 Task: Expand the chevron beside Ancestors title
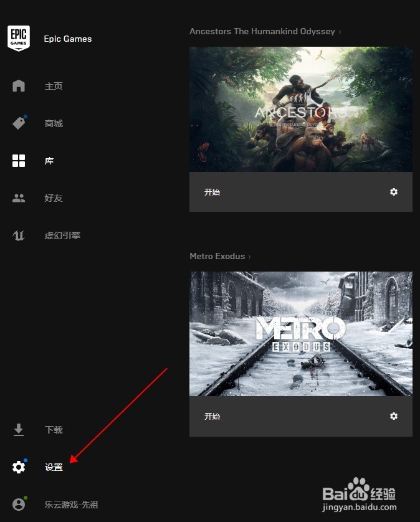tap(340, 32)
